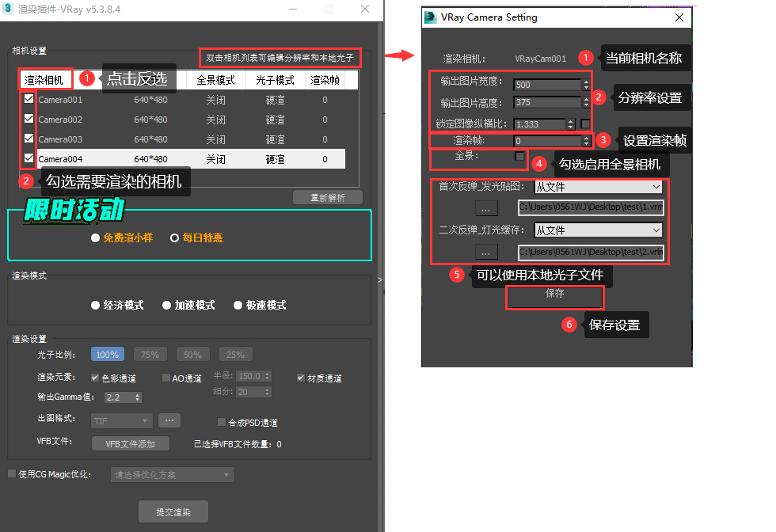Click the 输出图片宽度 field showing 500

point(547,85)
